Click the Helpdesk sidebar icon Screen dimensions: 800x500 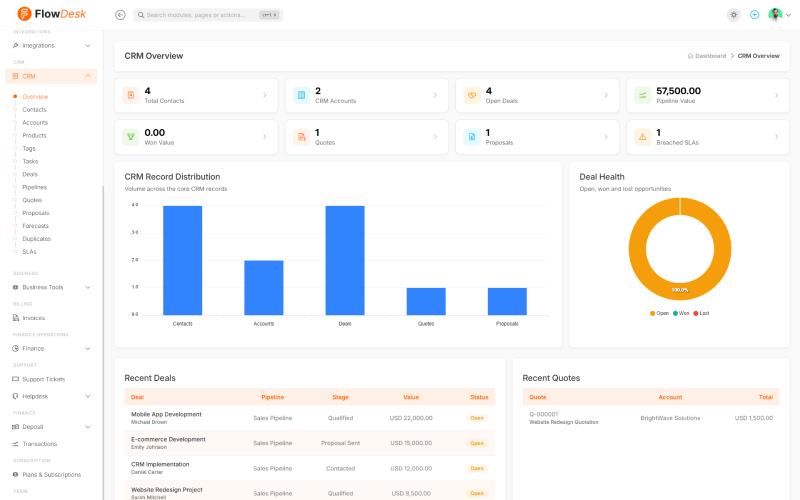15,396
